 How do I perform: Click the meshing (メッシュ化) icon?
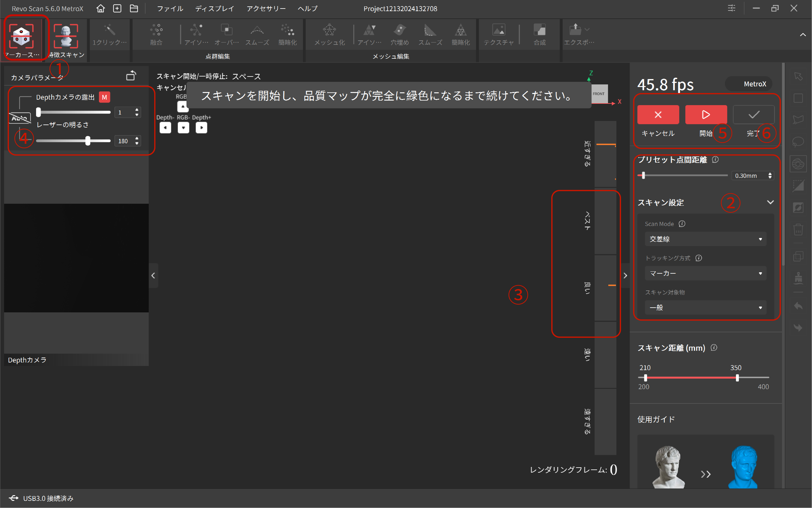pos(329,30)
